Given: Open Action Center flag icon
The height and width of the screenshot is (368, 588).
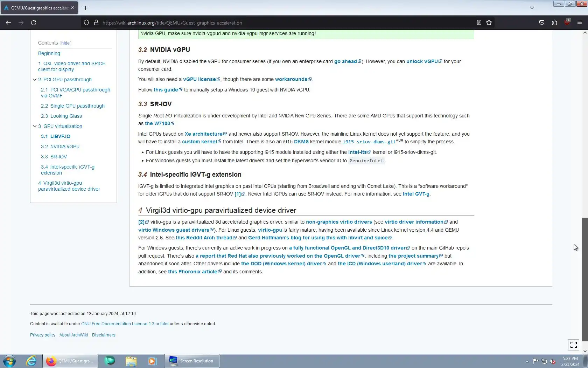Looking at the screenshot, I should (x=536, y=361).
